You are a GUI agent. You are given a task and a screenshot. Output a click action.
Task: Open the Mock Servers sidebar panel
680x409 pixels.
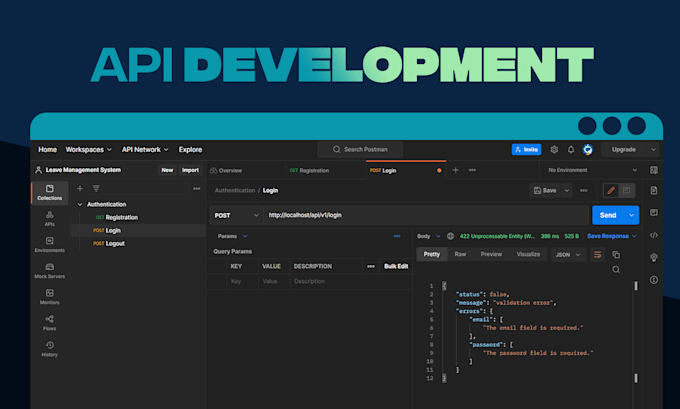[49, 271]
